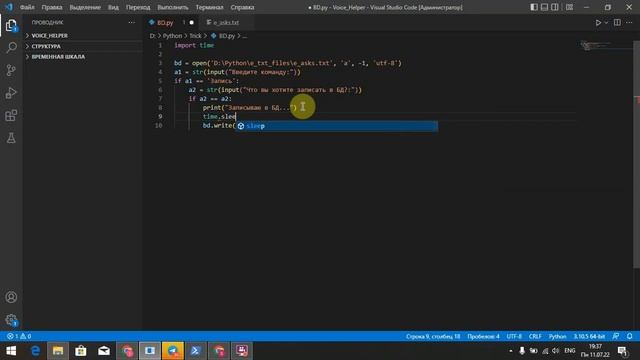Open notifications bell in status bar
640x360 pixels.
(x=630, y=336)
